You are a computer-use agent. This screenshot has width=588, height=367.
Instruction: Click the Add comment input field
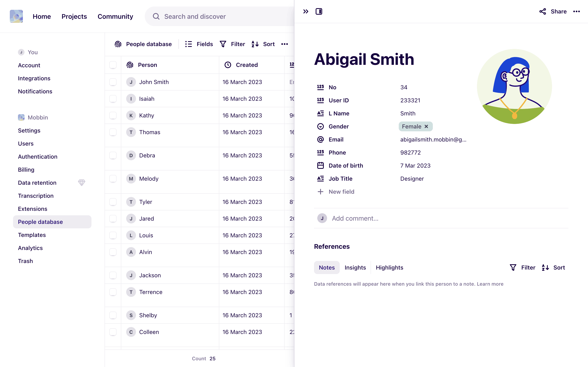(x=355, y=218)
